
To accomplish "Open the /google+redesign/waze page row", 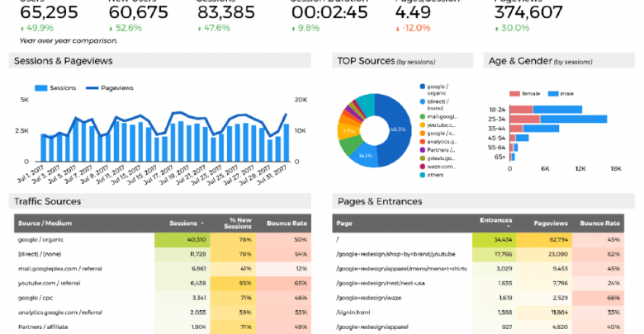I will point(478,298).
